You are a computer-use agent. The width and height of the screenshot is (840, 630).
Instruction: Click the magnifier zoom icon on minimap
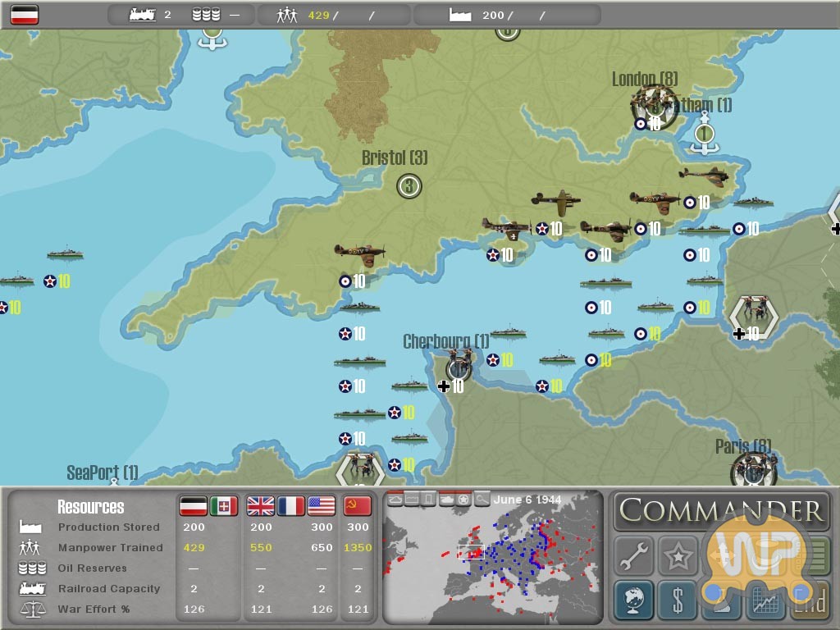coord(482,499)
